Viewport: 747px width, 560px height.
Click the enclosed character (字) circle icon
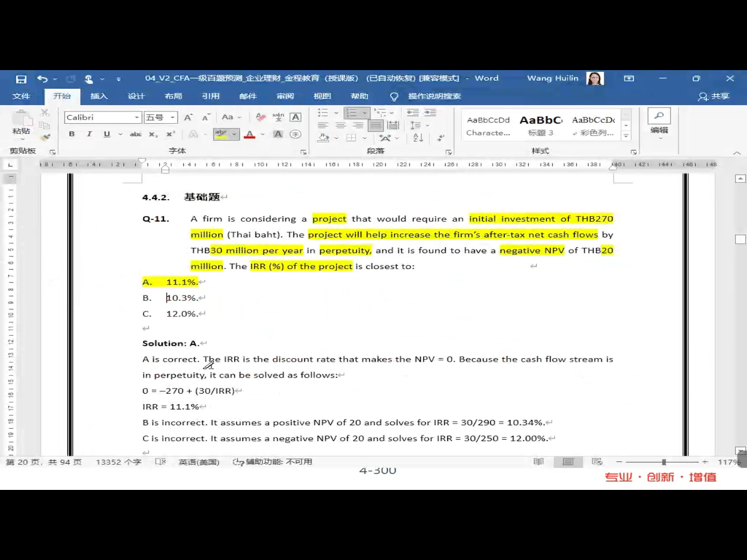[x=295, y=134]
